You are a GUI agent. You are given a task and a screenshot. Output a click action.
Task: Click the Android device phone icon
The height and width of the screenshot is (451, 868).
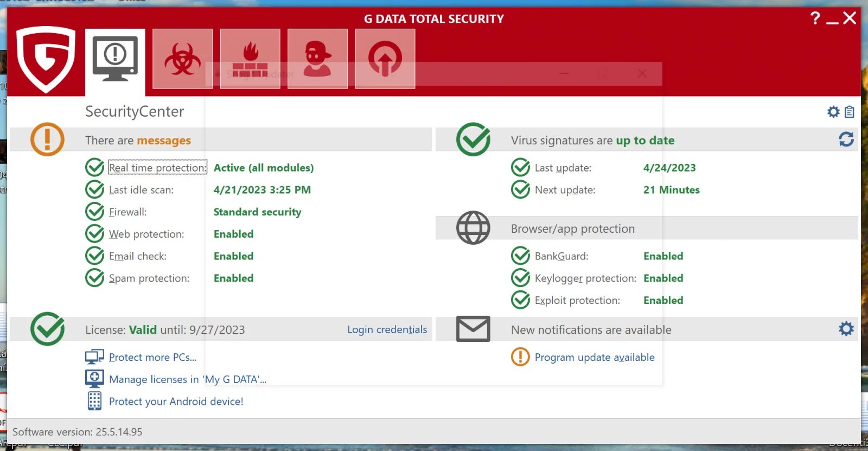(94, 401)
